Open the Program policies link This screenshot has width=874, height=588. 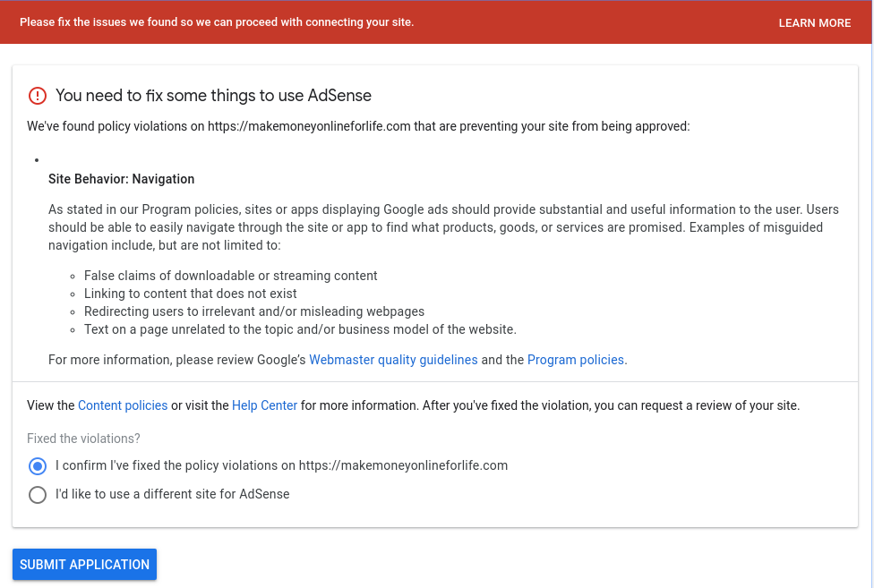[x=575, y=360]
